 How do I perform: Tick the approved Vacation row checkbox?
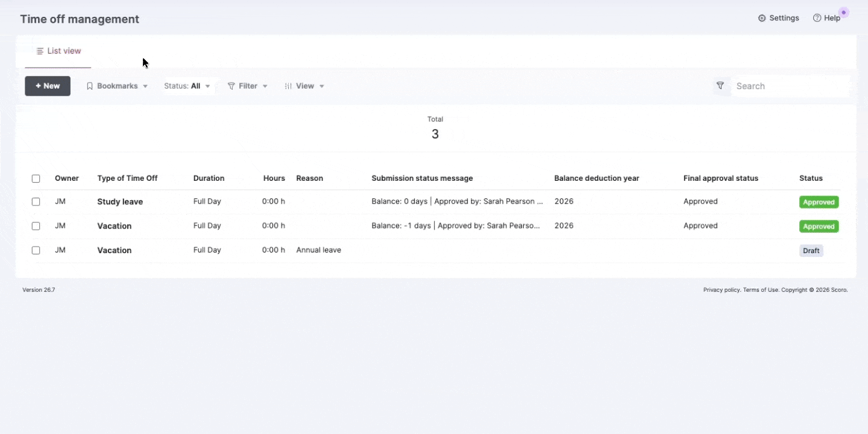pos(36,226)
